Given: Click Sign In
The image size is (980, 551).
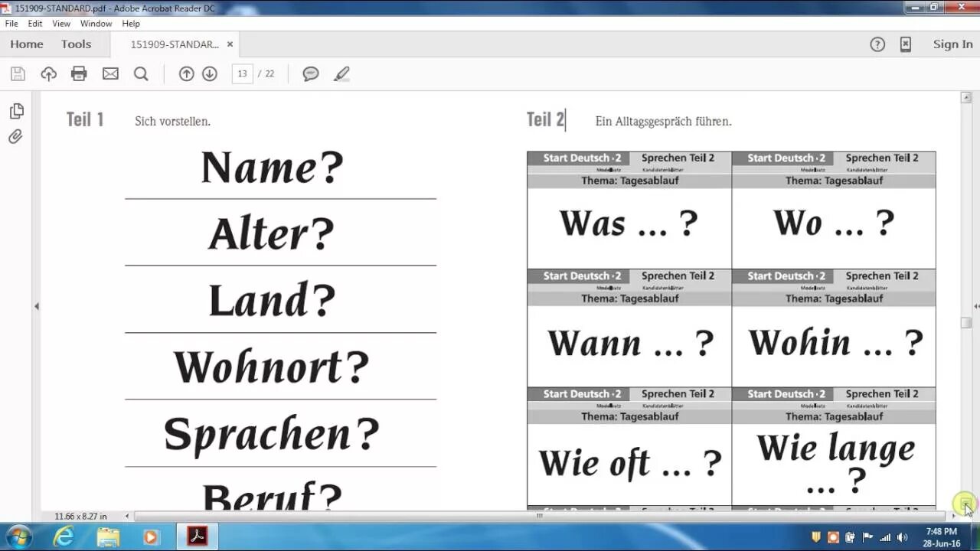Looking at the screenshot, I should tap(952, 44).
